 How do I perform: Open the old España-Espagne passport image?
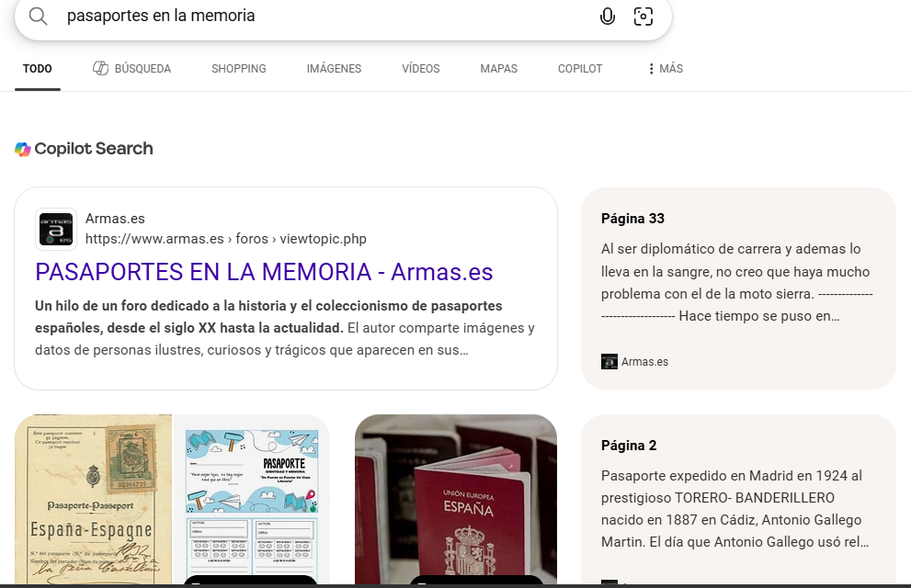[x=94, y=499]
